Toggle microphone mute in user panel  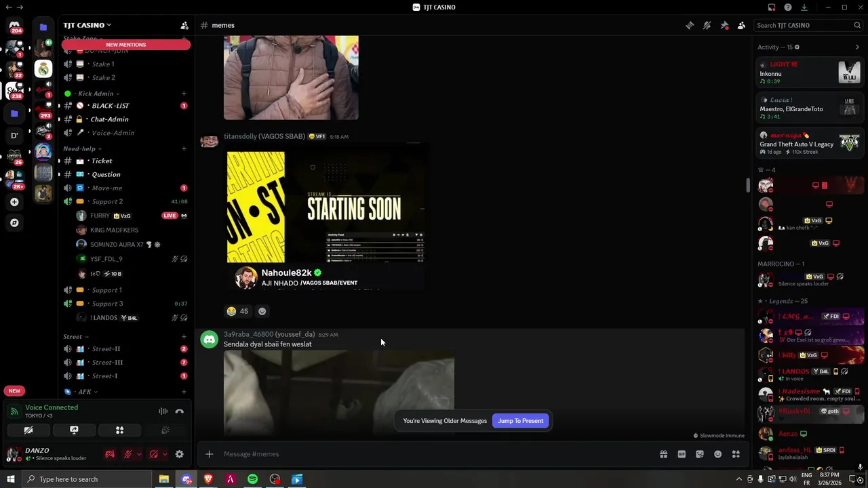point(127,454)
